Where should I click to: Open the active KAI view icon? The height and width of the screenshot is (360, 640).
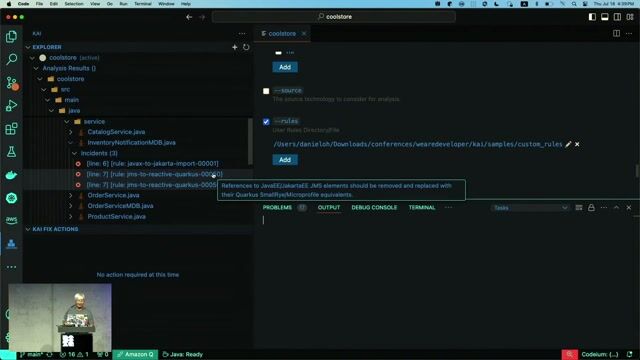11,244
